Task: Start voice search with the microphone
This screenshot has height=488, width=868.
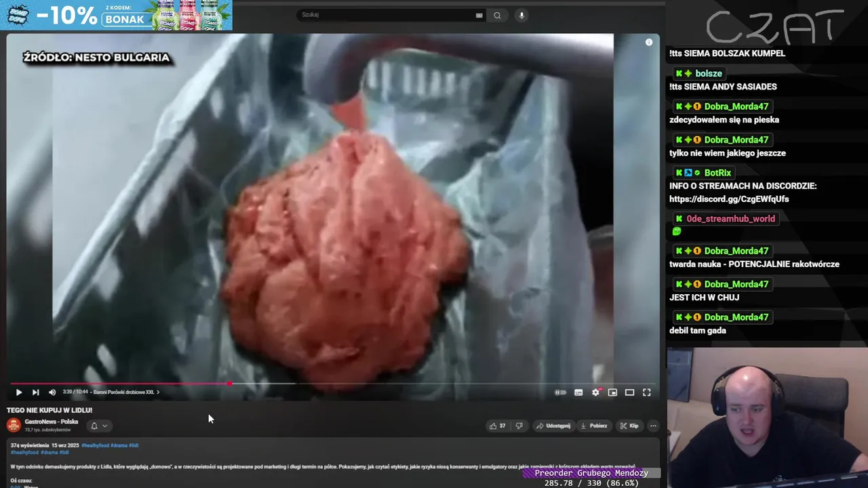Action: pos(521,15)
